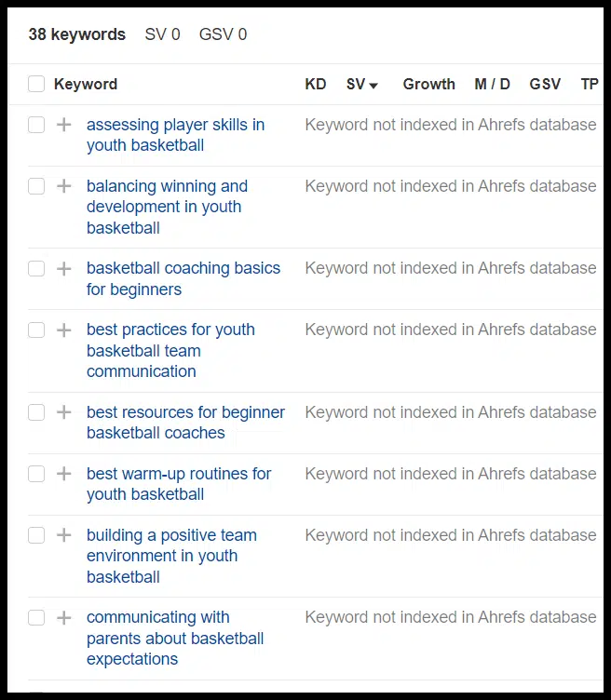Sort by the KD column header

click(316, 84)
